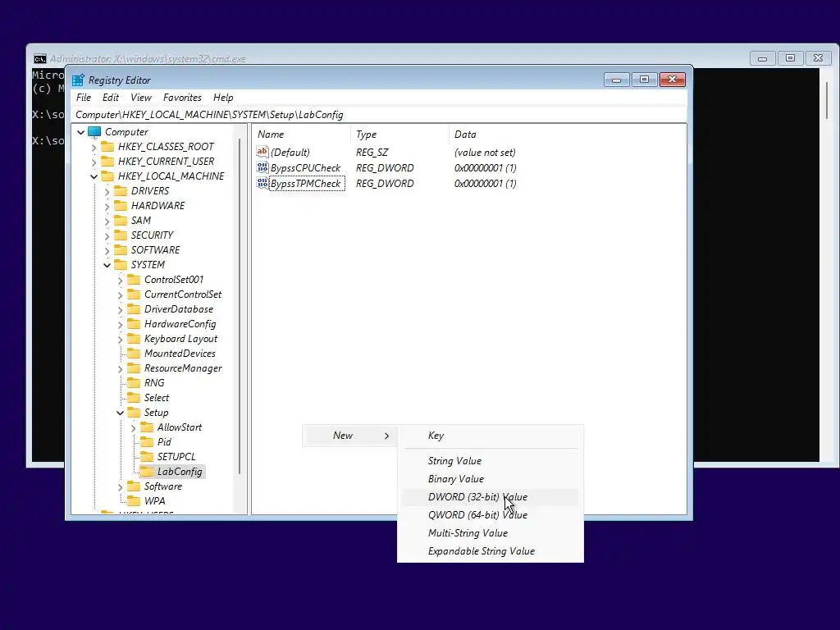Click the cmd.exe window title icon

39,58
